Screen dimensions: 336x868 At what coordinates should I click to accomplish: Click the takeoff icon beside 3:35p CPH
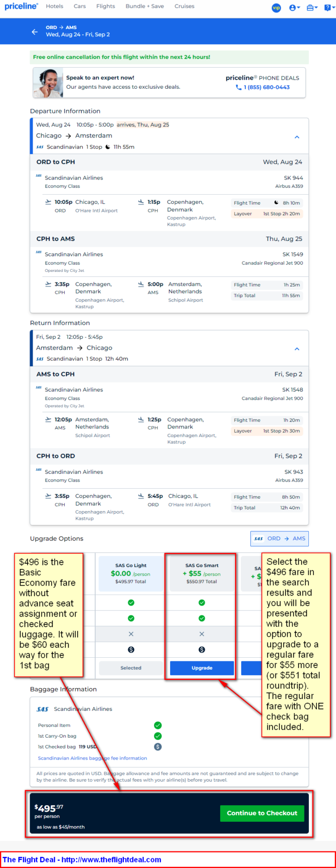[48, 284]
